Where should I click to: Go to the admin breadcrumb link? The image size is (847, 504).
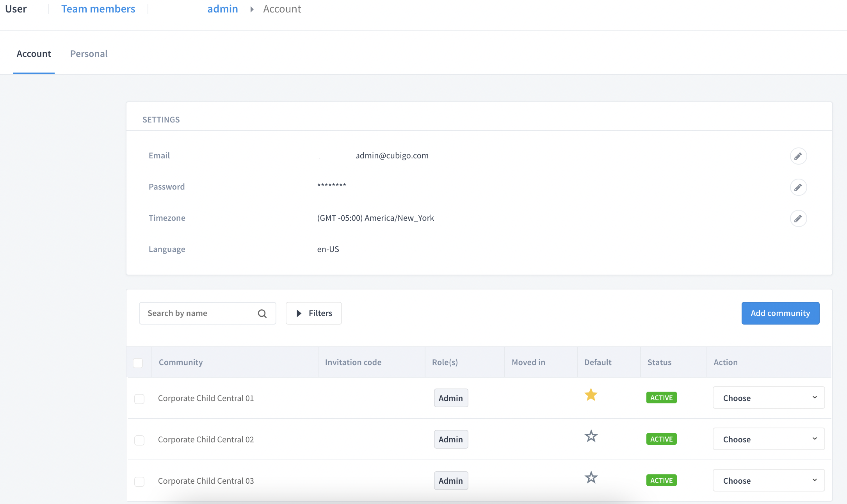click(x=222, y=9)
